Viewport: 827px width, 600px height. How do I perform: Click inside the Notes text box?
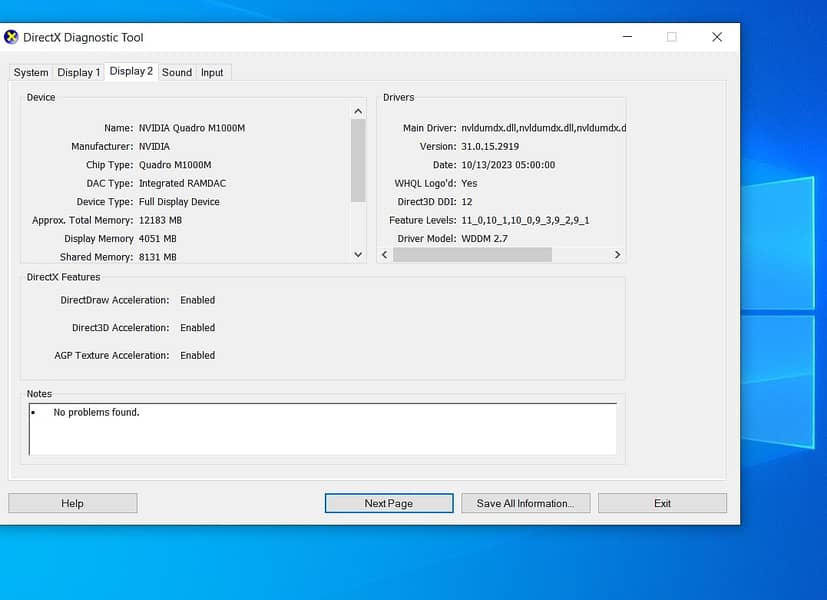click(x=322, y=430)
